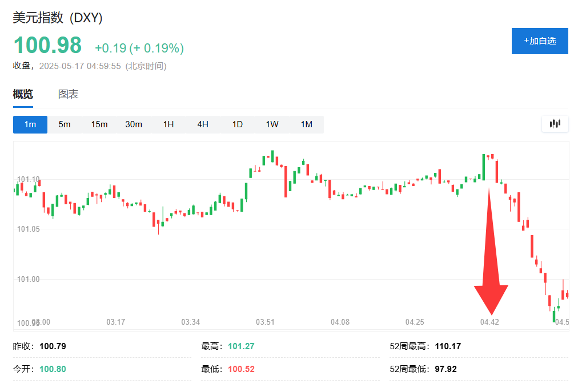Select the 5m timeframe
The height and width of the screenshot is (392, 578).
[x=65, y=124]
